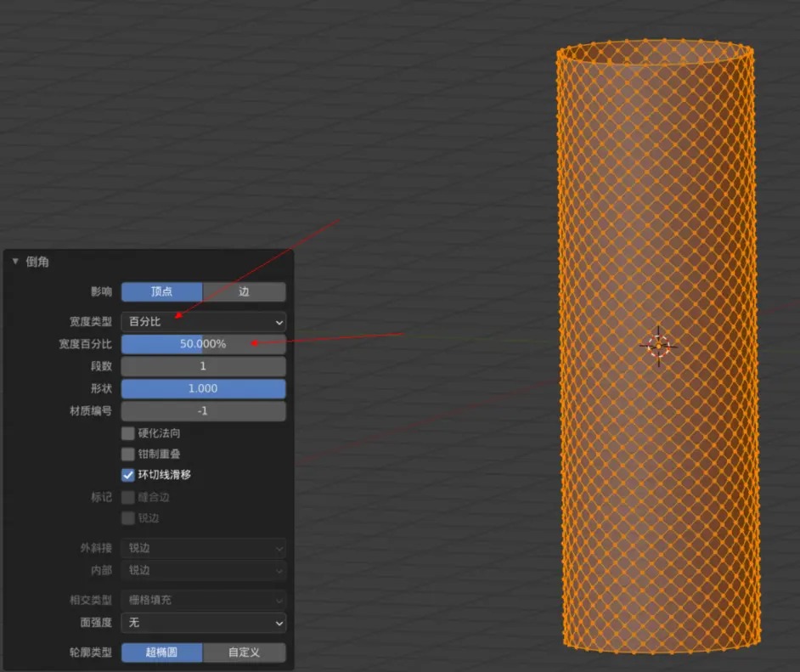The height and width of the screenshot is (672, 800).
Task: Select 自定义 profile type
Action: coord(245,652)
